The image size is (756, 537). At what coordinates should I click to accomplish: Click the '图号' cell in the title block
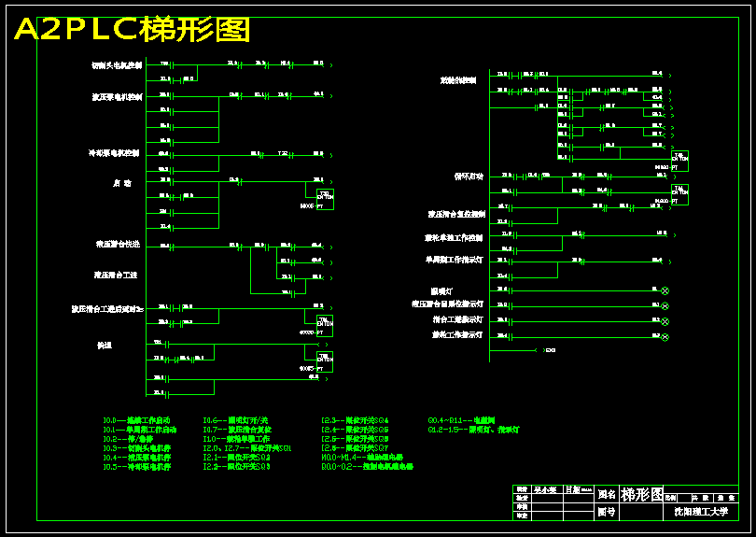click(x=607, y=512)
